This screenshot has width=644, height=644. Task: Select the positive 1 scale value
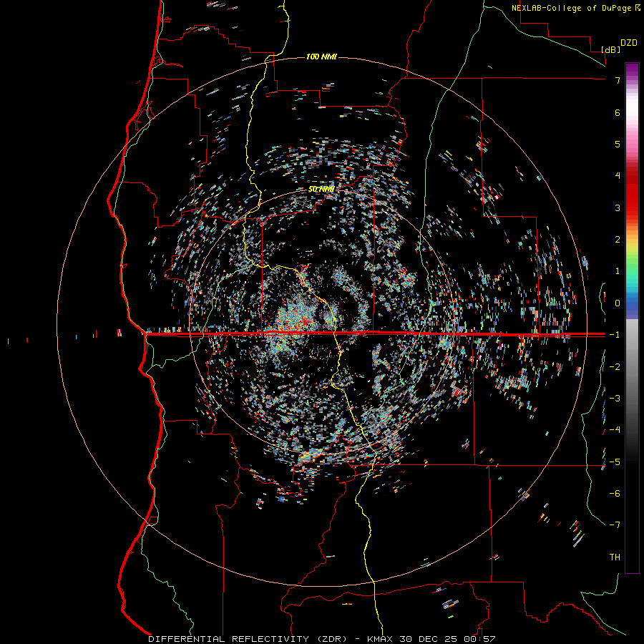[x=618, y=271]
